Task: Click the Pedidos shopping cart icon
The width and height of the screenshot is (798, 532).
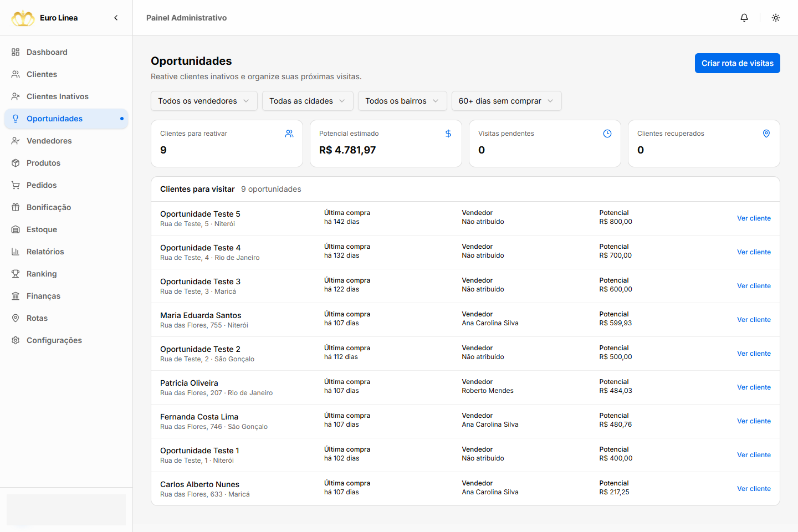Action: pyautogui.click(x=16, y=185)
